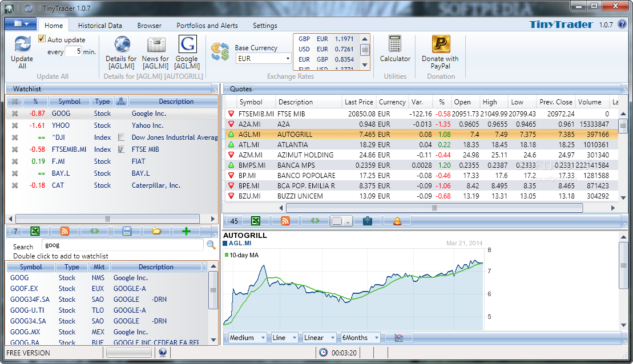Click the Update All refresh icon
Screen dimensions: 633x364
22,44
